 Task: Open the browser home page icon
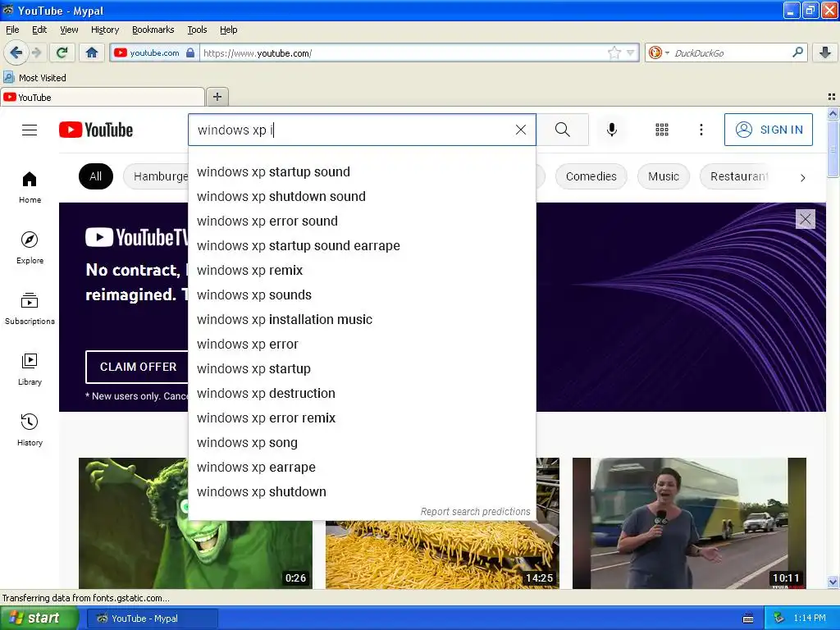coord(92,52)
